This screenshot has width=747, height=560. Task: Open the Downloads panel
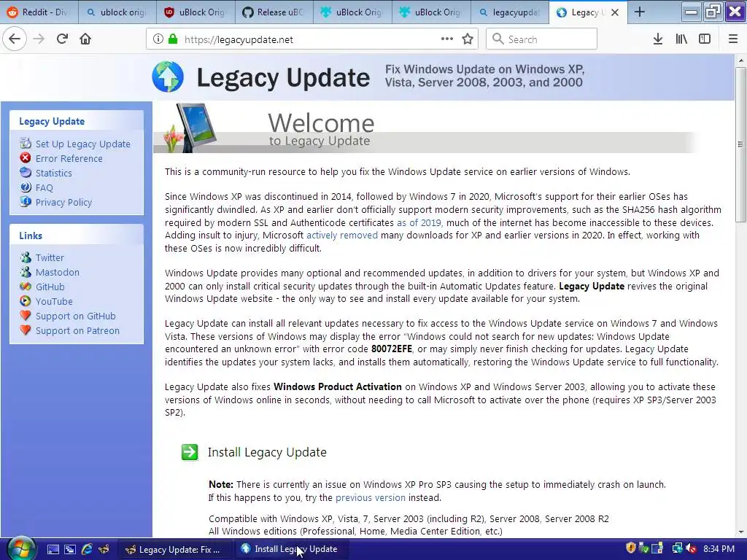[658, 39]
